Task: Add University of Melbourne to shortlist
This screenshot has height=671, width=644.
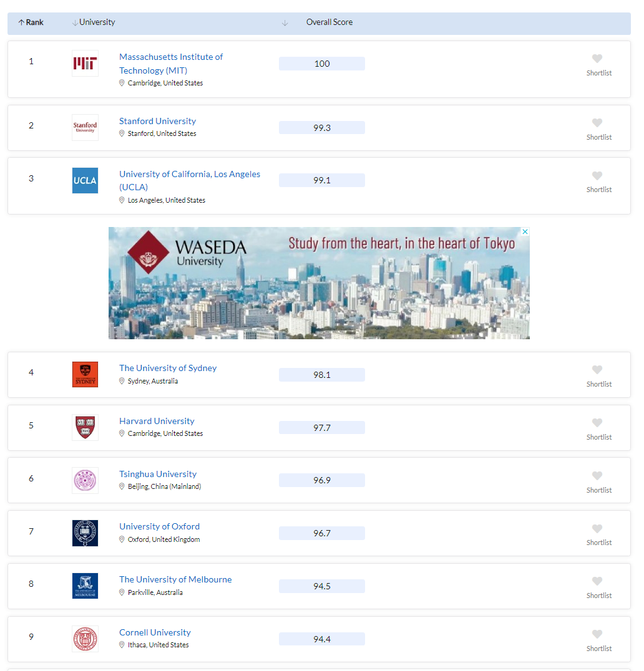Action: coord(597,581)
